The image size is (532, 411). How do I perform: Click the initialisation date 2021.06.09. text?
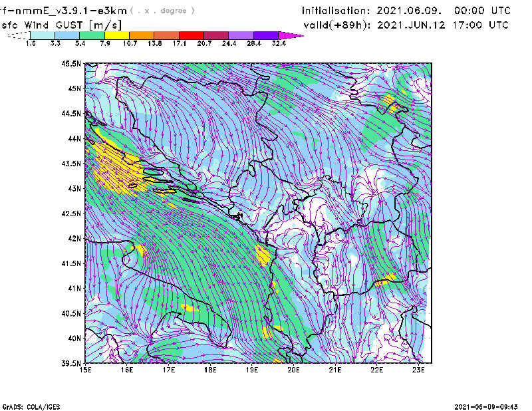(409, 11)
